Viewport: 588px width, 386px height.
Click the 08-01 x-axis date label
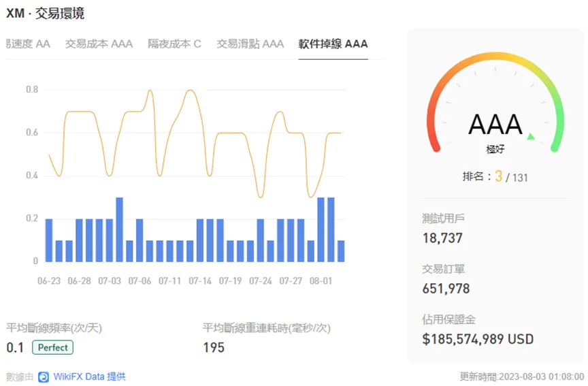coord(321,281)
